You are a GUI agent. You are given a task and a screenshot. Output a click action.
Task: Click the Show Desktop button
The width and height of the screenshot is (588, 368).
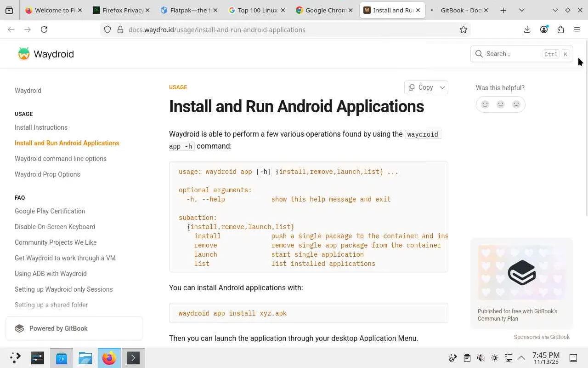[573, 358]
